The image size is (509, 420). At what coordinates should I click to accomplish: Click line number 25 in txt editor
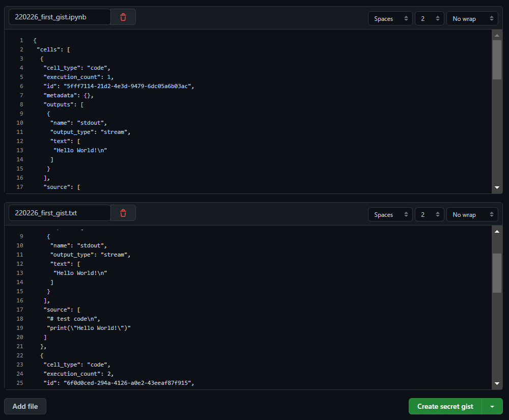click(20, 383)
